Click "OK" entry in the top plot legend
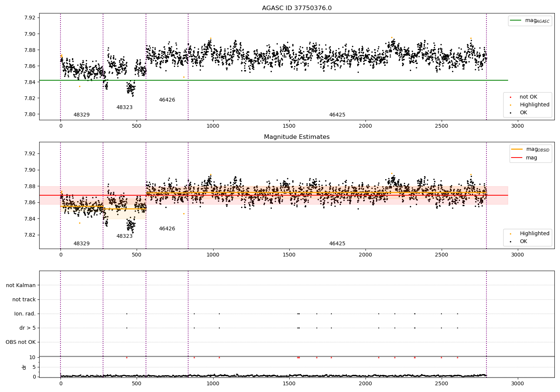560x392 pixels. click(x=523, y=113)
